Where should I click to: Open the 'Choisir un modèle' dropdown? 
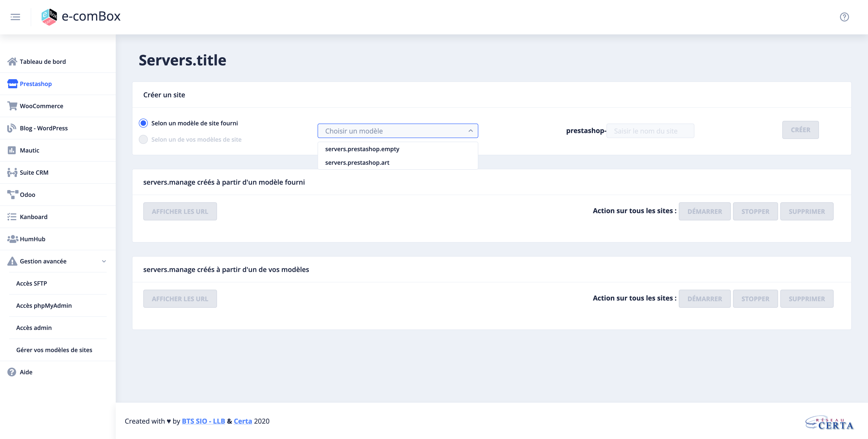click(x=398, y=131)
